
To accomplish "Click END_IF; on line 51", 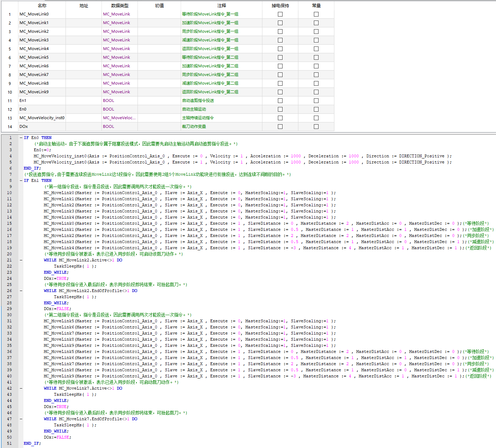I will [32, 443].
